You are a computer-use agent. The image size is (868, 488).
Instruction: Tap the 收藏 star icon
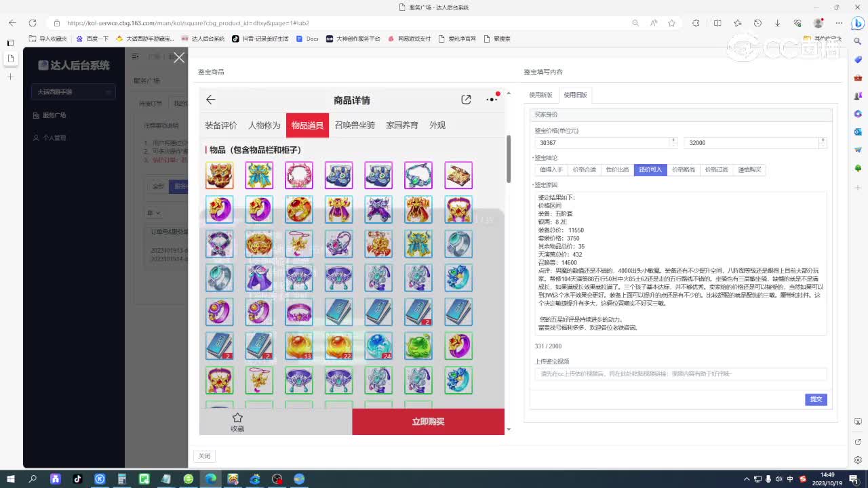[x=237, y=418]
